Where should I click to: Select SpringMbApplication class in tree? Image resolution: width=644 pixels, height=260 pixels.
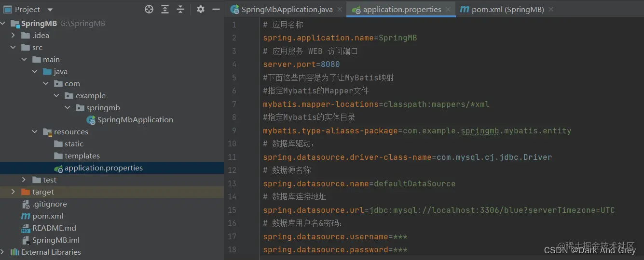point(135,120)
